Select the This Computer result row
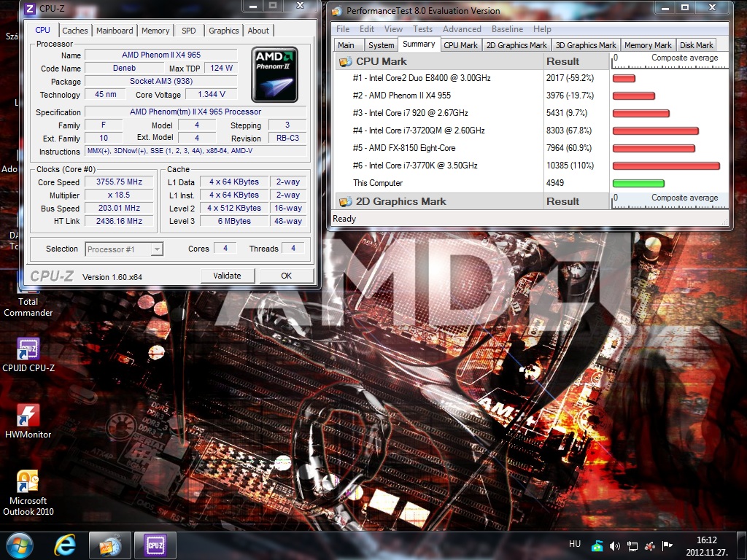The width and height of the screenshot is (747, 560). 532,183
